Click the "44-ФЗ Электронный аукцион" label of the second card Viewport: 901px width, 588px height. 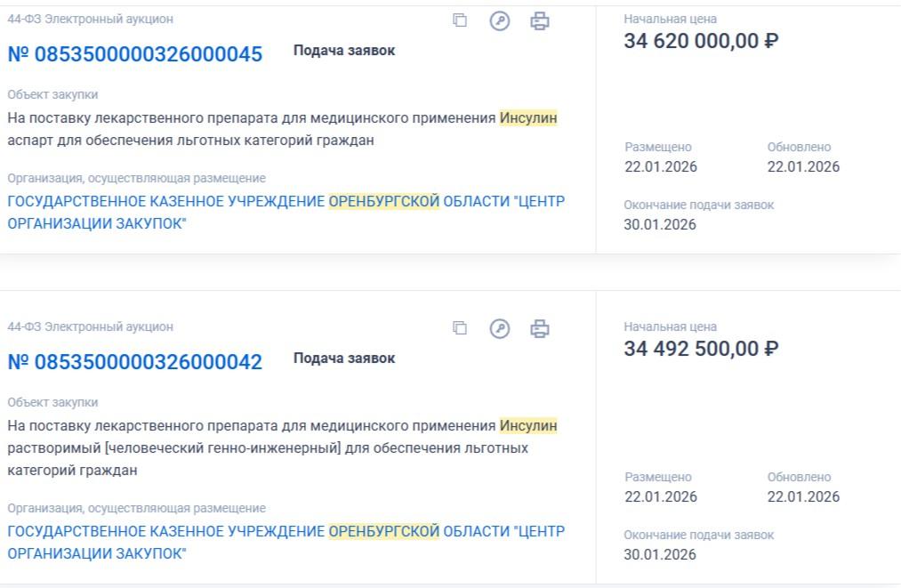(x=91, y=326)
